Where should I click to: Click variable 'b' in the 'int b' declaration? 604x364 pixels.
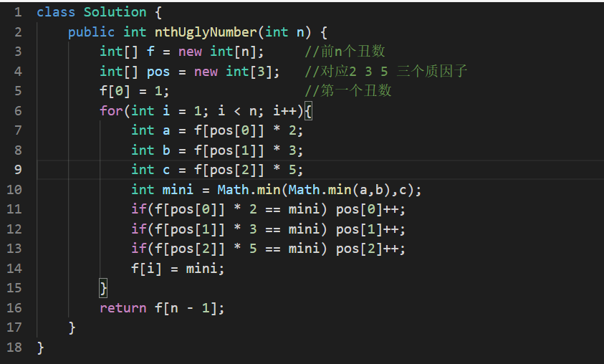pos(166,150)
